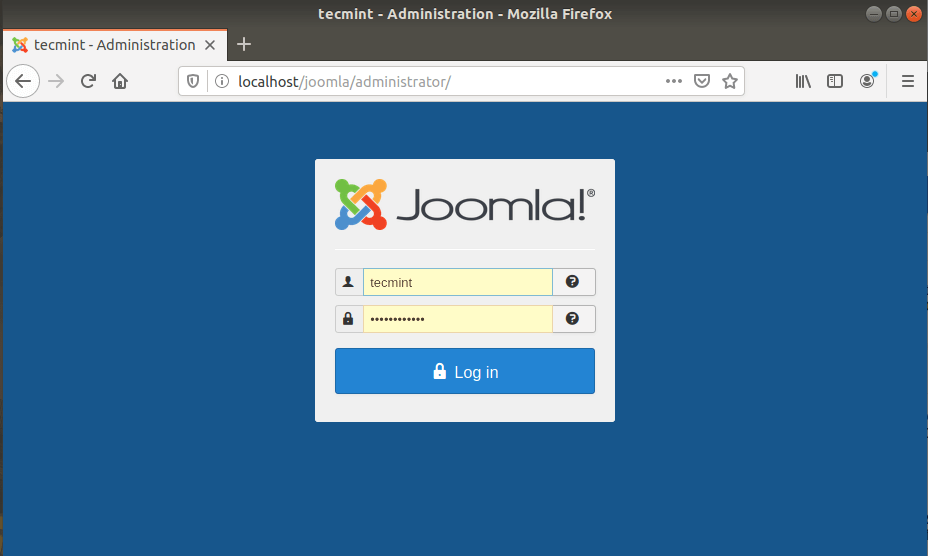Open the Firefox hamburger menu
The width and height of the screenshot is (928, 556).
pos(908,81)
